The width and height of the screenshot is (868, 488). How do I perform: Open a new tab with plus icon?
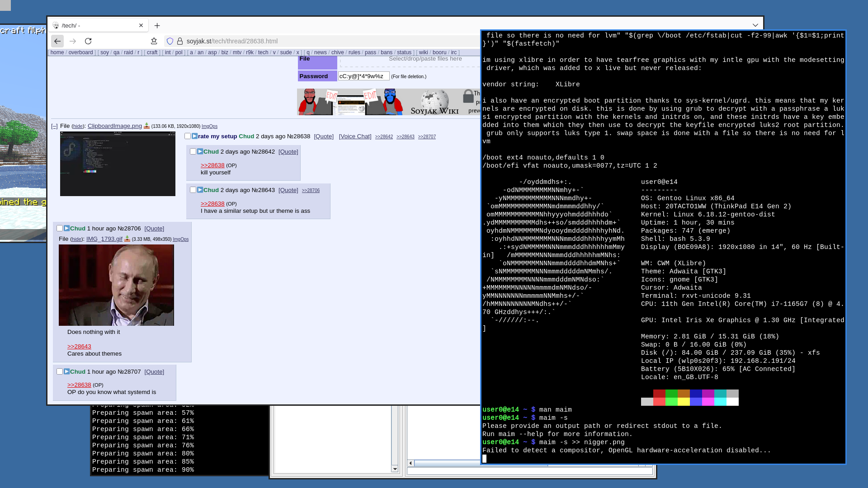click(157, 26)
